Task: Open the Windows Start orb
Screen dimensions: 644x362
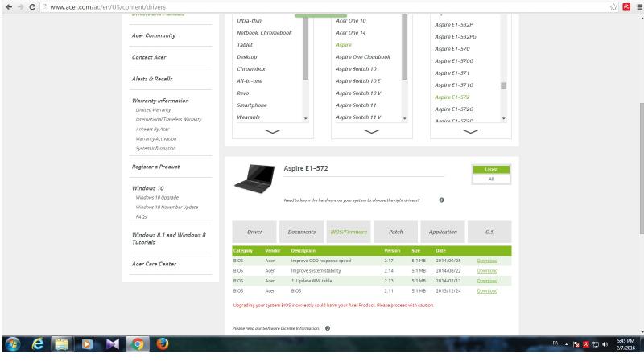Action: pos(13,344)
